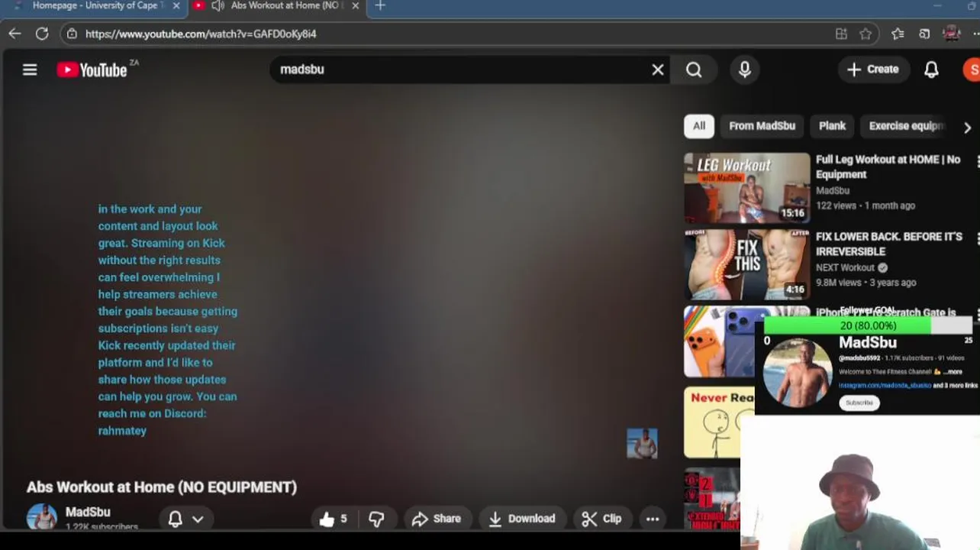Reload the page with refresh icon
Viewport: 980px width, 550px height.
(x=42, y=34)
